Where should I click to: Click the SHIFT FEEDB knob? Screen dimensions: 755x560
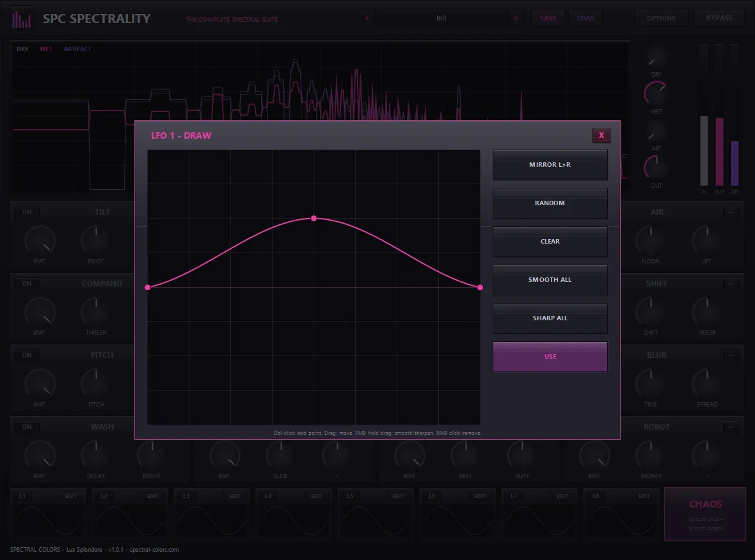click(707, 312)
